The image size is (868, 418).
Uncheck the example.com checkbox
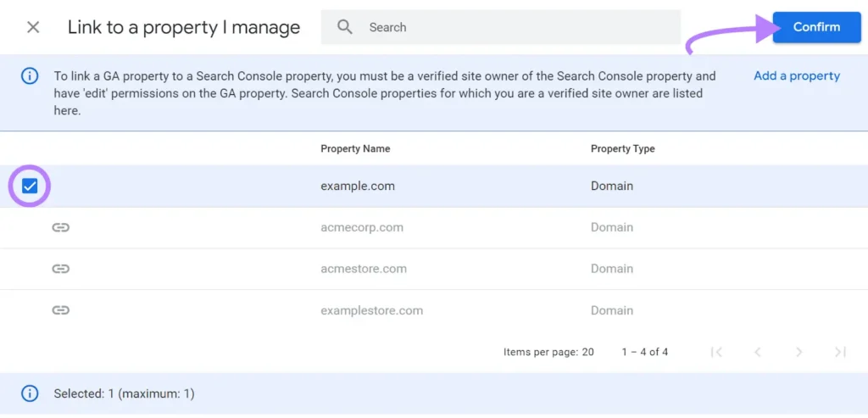coord(30,187)
